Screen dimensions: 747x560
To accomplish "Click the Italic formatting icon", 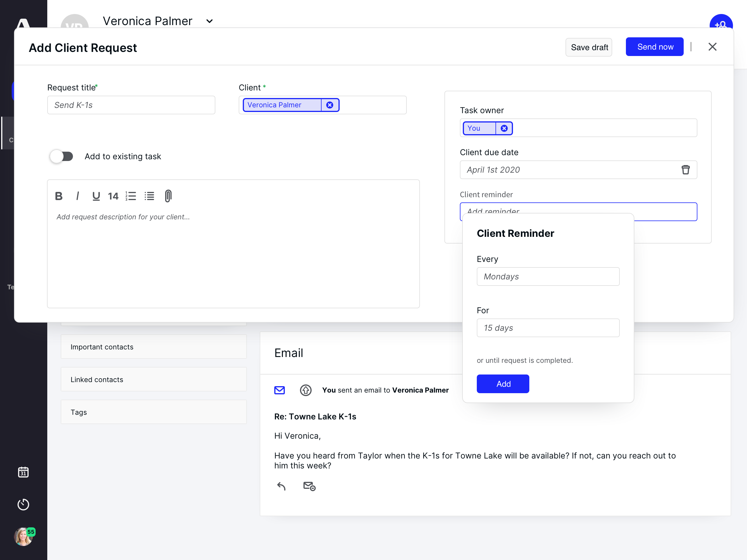I will pyautogui.click(x=78, y=196).
